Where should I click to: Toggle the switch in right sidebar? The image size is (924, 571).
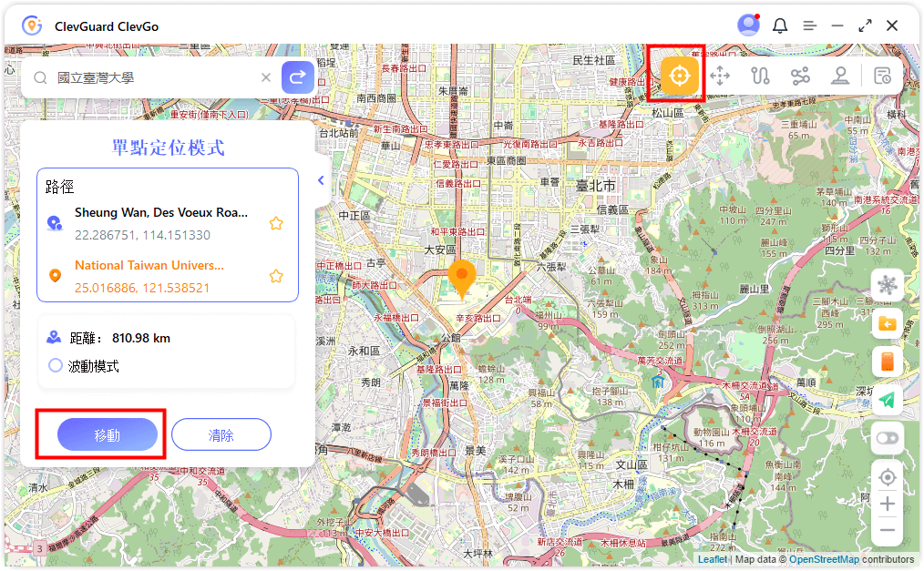tap(887, 438)
